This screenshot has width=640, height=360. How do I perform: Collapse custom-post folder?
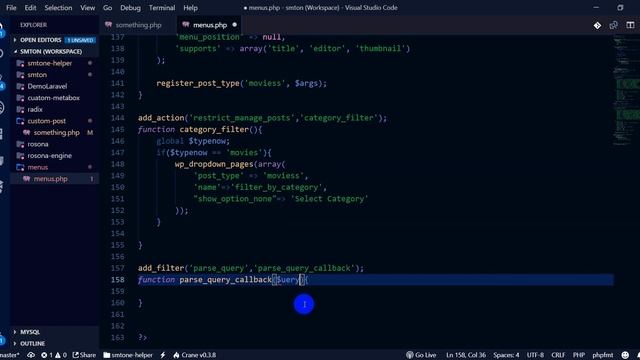point(47,121)
